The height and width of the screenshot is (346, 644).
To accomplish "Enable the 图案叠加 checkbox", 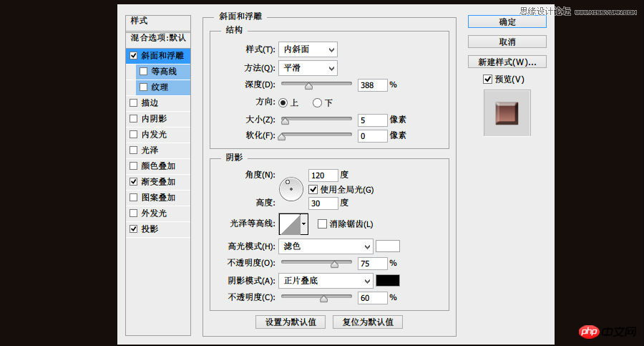I will pos(134,198).
